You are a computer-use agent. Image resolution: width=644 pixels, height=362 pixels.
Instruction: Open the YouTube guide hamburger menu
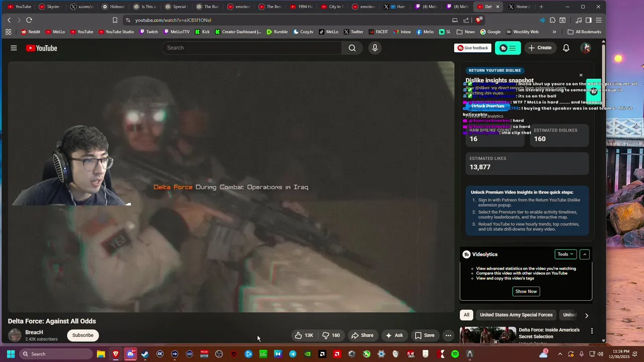(x=14, y=48)
